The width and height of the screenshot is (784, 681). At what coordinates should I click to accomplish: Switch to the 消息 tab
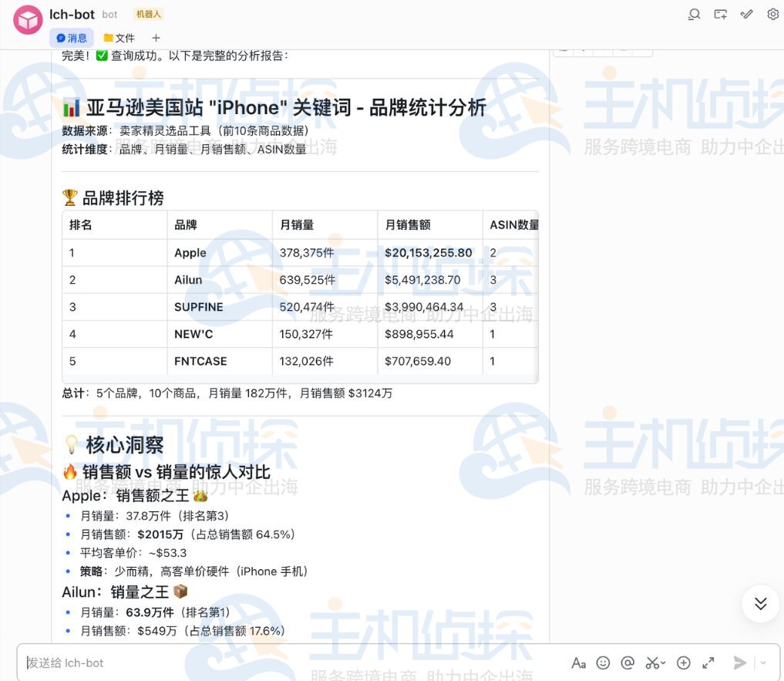click(72, 38)
